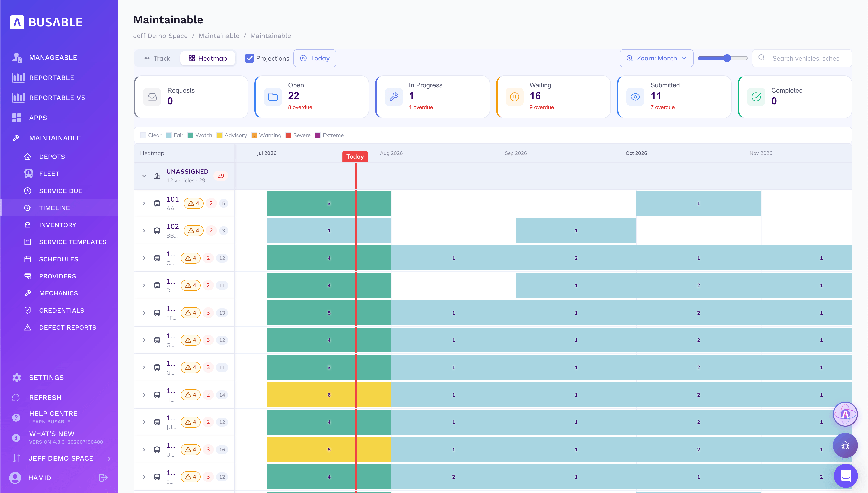Click the logout icon next to Hamid
Screen dimensions: 868x493
pos(103,478)
